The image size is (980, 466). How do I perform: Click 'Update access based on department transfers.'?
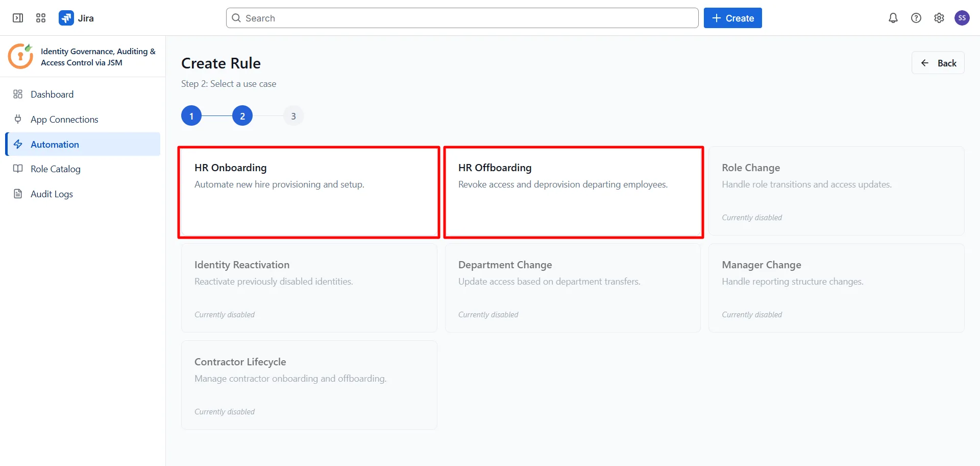pos(549,282)
